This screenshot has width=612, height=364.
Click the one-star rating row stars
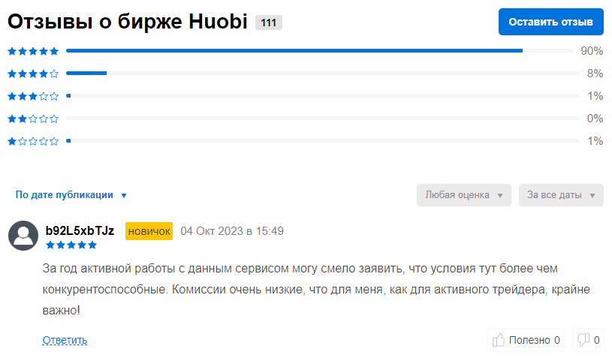pyautogui.click(x=33, y=141)
